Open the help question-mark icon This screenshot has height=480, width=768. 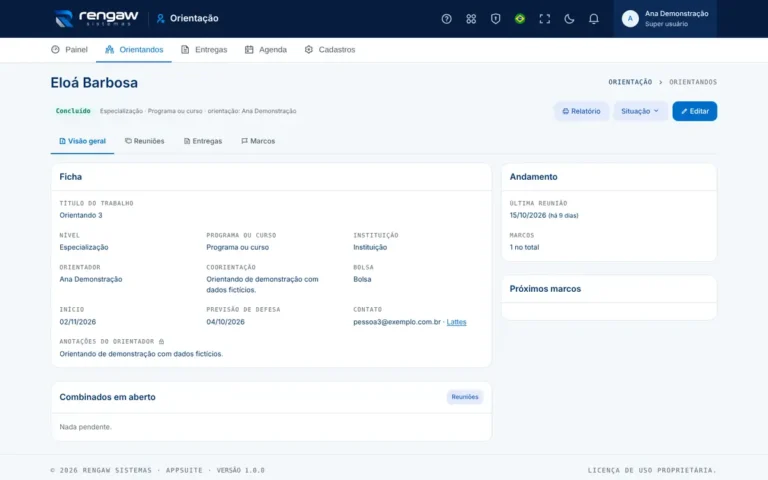click(446, 19)
